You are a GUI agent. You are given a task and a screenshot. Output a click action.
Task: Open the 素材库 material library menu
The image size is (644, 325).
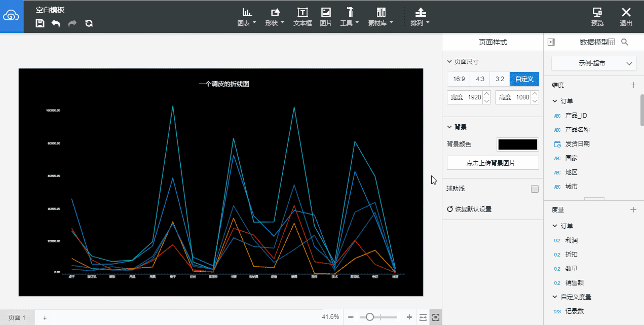tap(381, 17)
